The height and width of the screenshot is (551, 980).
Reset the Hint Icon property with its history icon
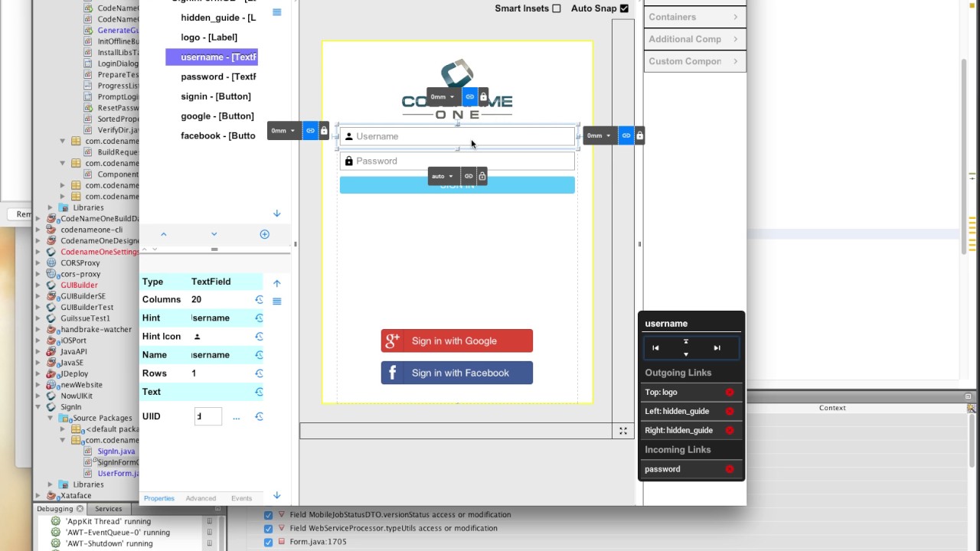[x=259, y=337]
